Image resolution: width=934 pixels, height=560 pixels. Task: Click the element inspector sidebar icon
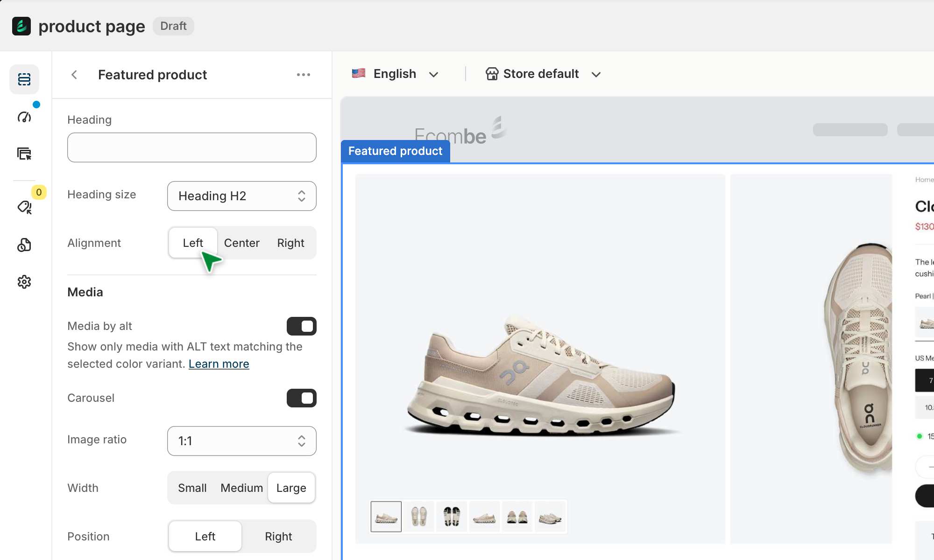[24, 154]
